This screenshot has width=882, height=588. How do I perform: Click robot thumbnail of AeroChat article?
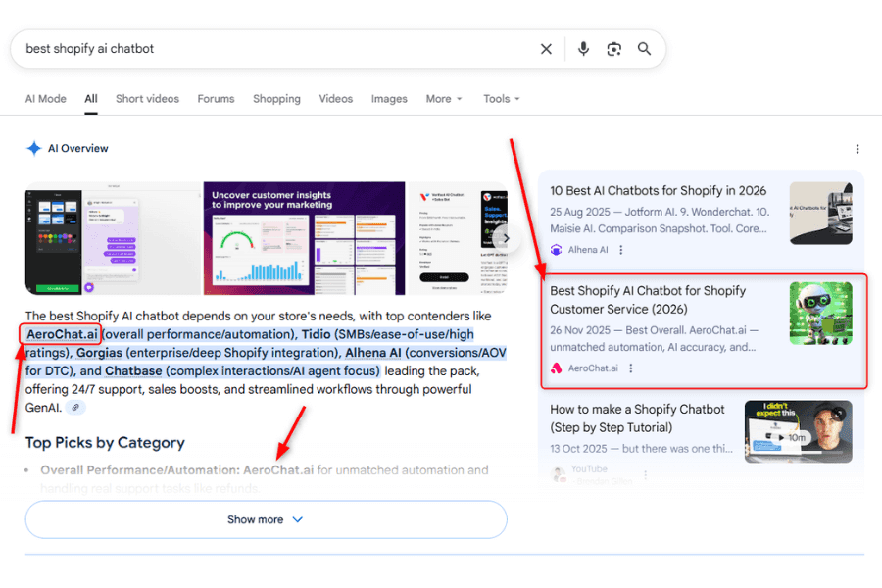click(820, 314)
